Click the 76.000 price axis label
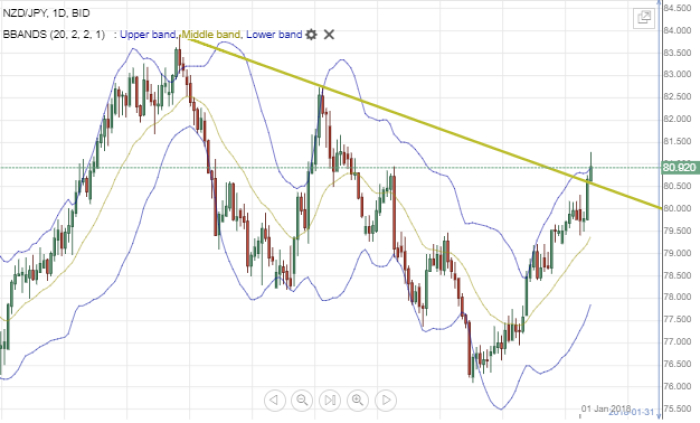This screenshot has width=700, height=423. [x=677, y=386]
